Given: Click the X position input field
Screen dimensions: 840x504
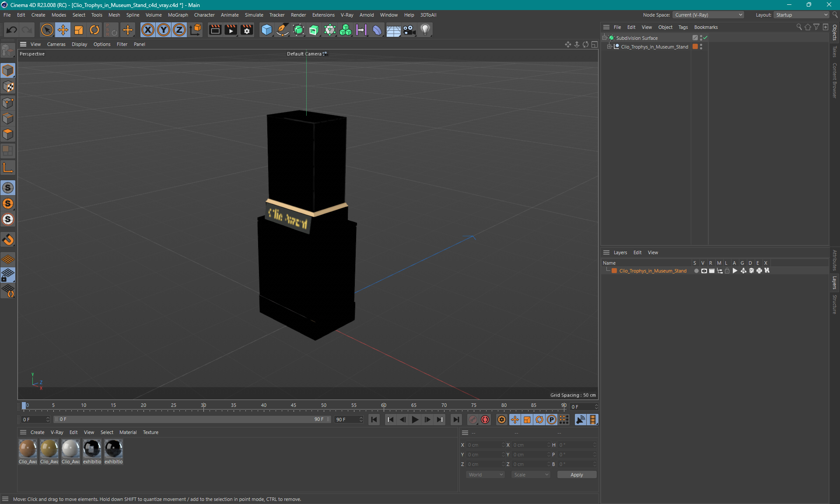Looking at the screenshot, I should (485, 445).
